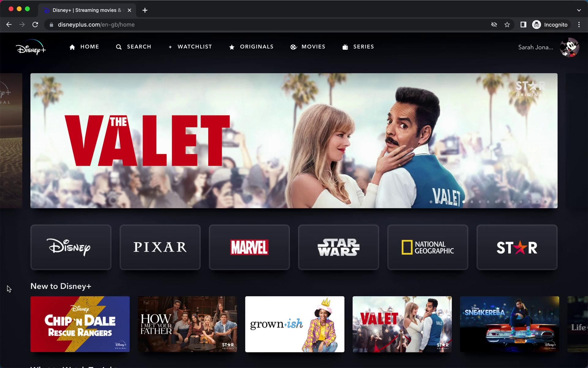
Task: Go to Originals in navigation
Action: pyautogui.click(x=251, y=47)
